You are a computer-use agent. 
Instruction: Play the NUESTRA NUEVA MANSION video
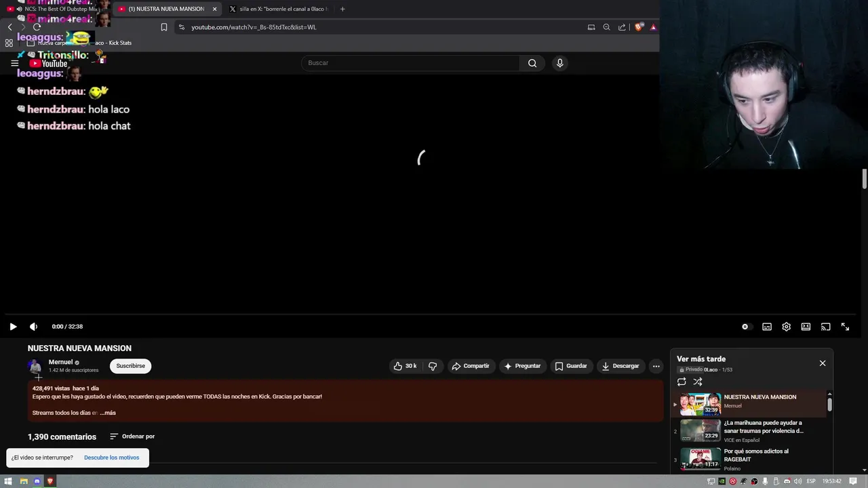coord(13,327)
